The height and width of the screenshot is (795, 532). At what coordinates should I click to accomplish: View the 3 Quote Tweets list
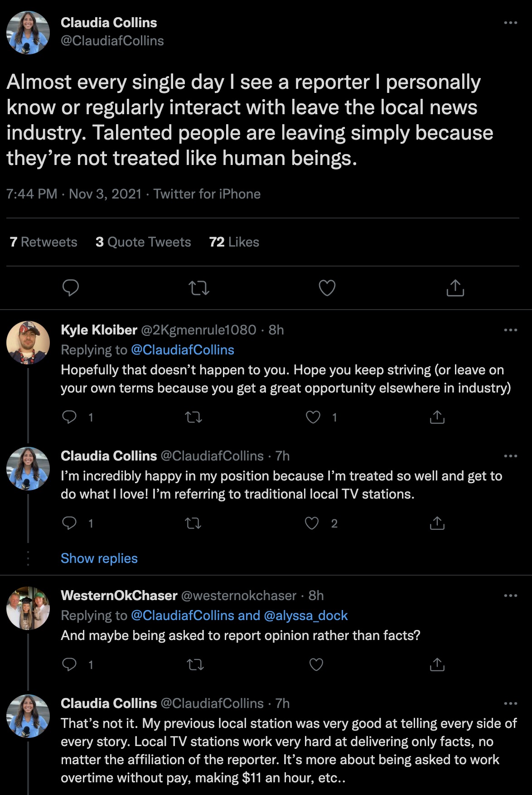[x=143, y=242]
